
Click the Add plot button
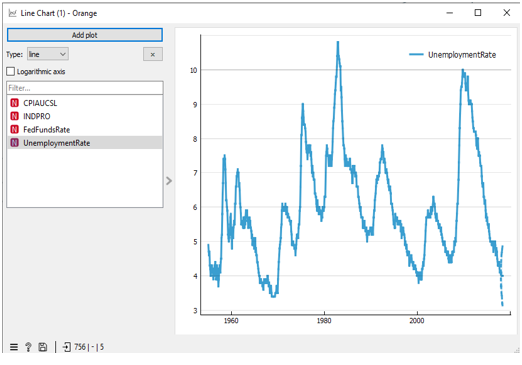click(85, 35)
